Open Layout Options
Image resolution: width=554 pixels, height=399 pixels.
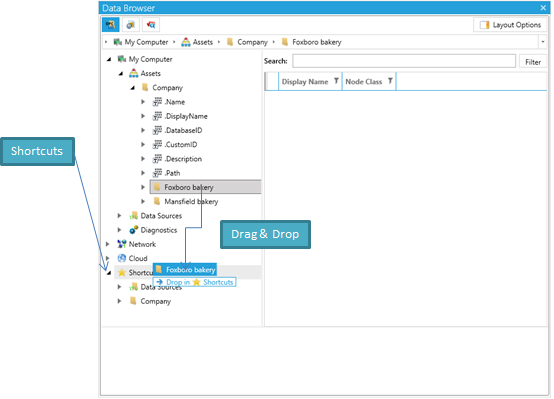click(510, 25)
